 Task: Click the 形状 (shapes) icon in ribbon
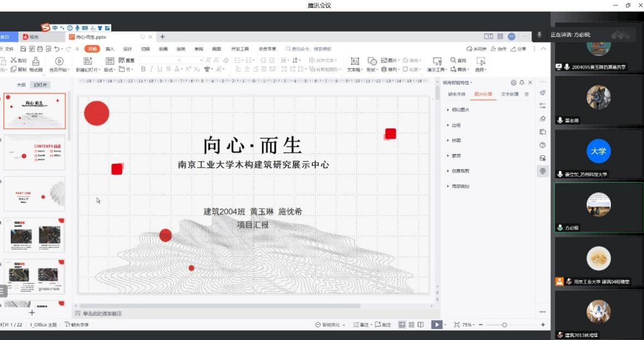pos(372,61)
